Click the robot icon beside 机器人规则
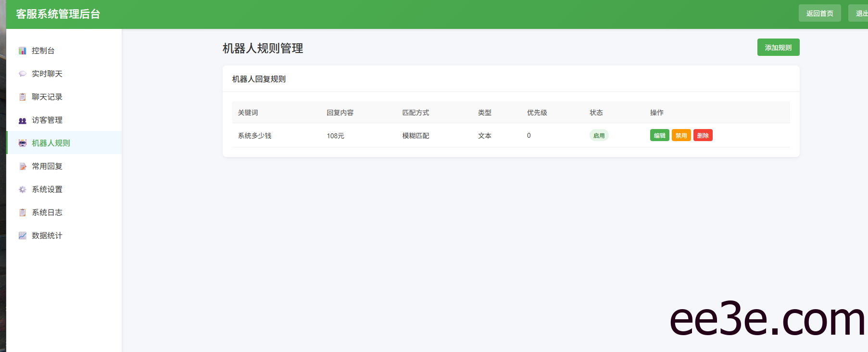The height and width of the screenshot is (352, 868). [x=22, y=143]
